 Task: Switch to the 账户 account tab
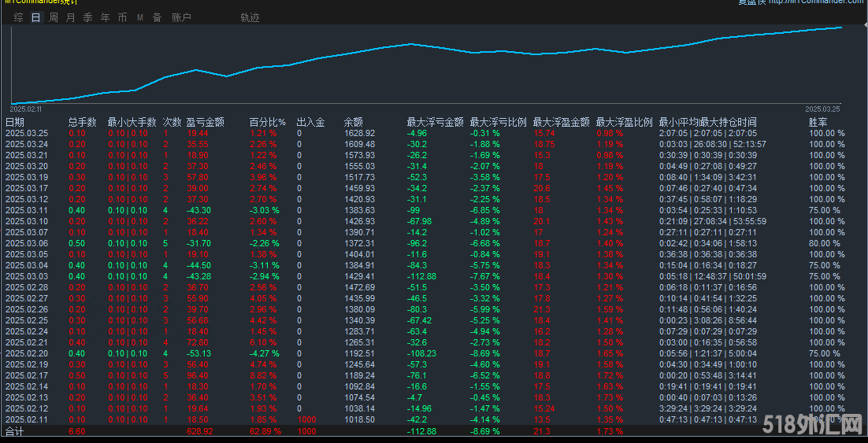(181, 17)
